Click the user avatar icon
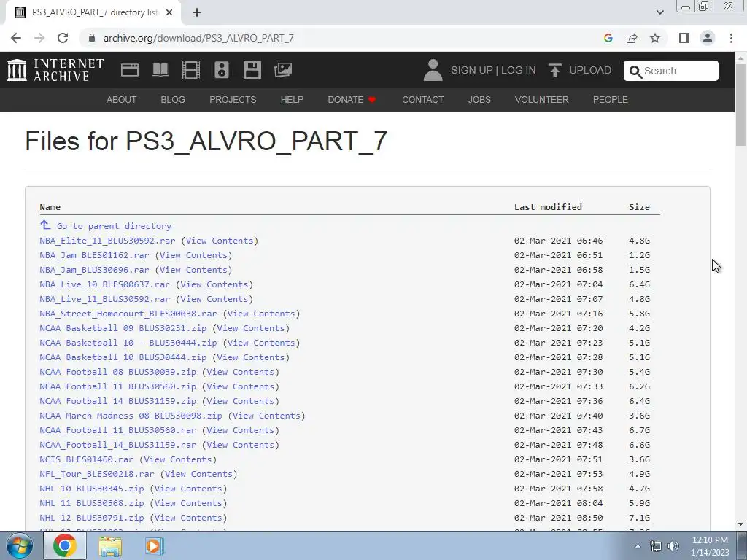 (433, 70)
